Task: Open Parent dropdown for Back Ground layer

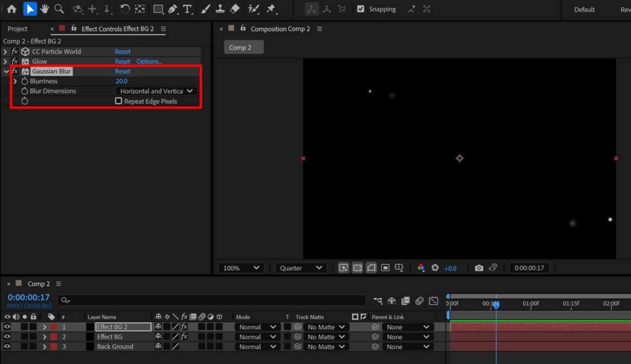Action: (x=407, y=347)
